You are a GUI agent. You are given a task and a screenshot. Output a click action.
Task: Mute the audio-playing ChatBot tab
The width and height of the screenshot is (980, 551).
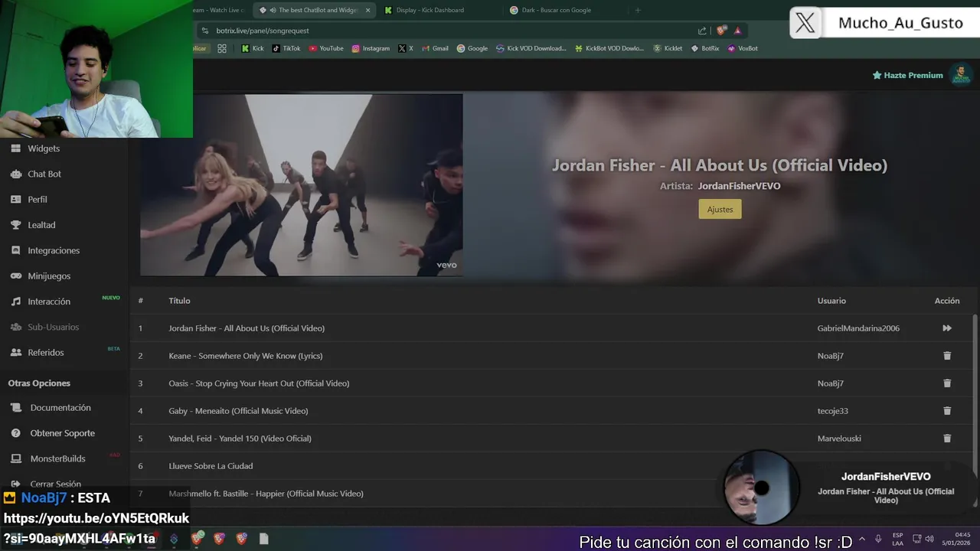[x=273, y=10]
